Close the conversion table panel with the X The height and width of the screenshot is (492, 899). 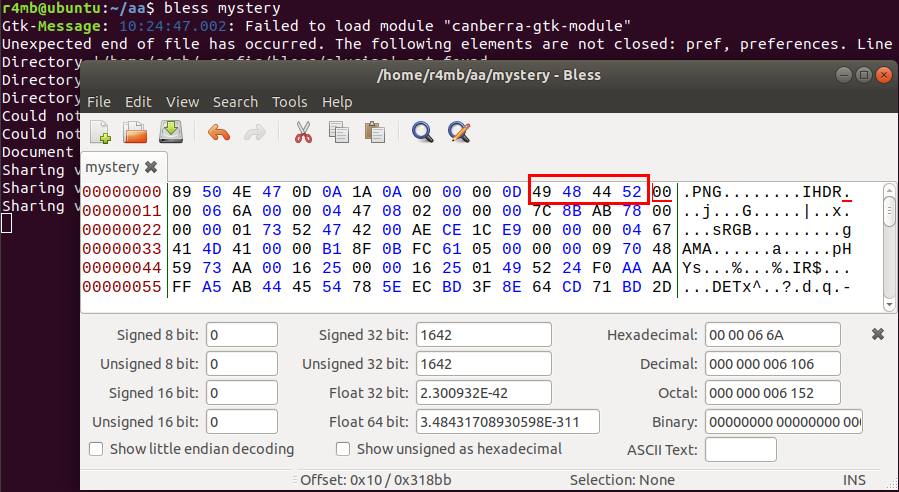click(x=878, y=334)
